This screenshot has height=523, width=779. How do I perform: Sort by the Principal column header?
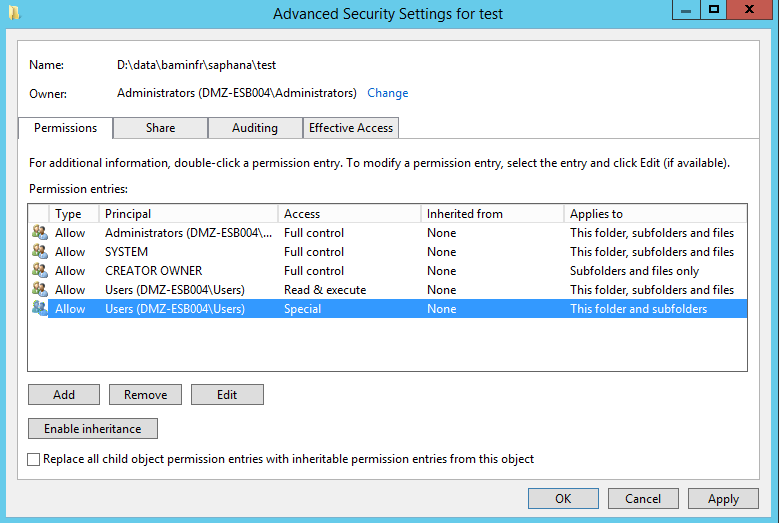point(189,214)
